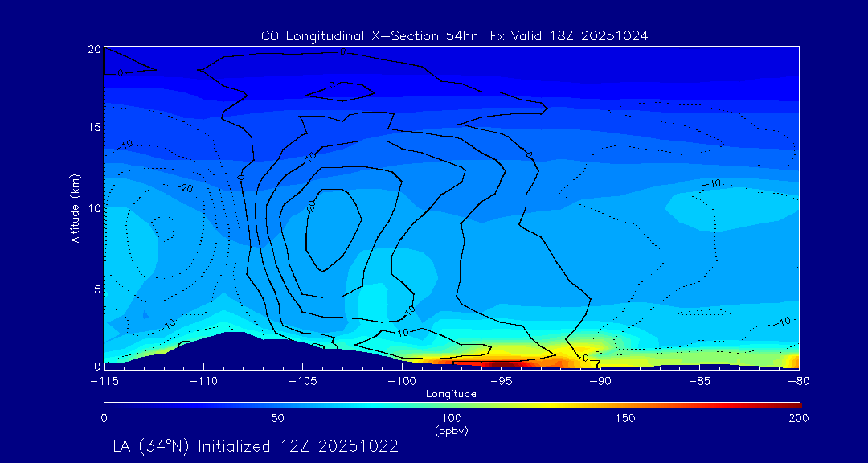868x463 pixels.
Task: Click the '(ppbv)' colorbar units label
Action: (452, 432)
